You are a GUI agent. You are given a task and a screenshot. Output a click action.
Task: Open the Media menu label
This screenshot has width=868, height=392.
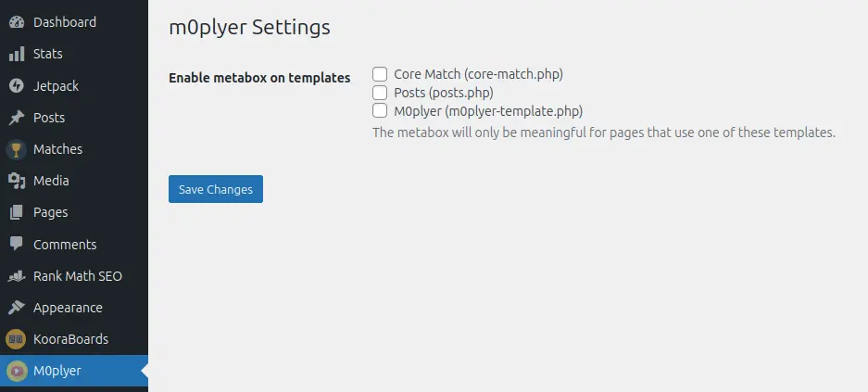[51, 181]
